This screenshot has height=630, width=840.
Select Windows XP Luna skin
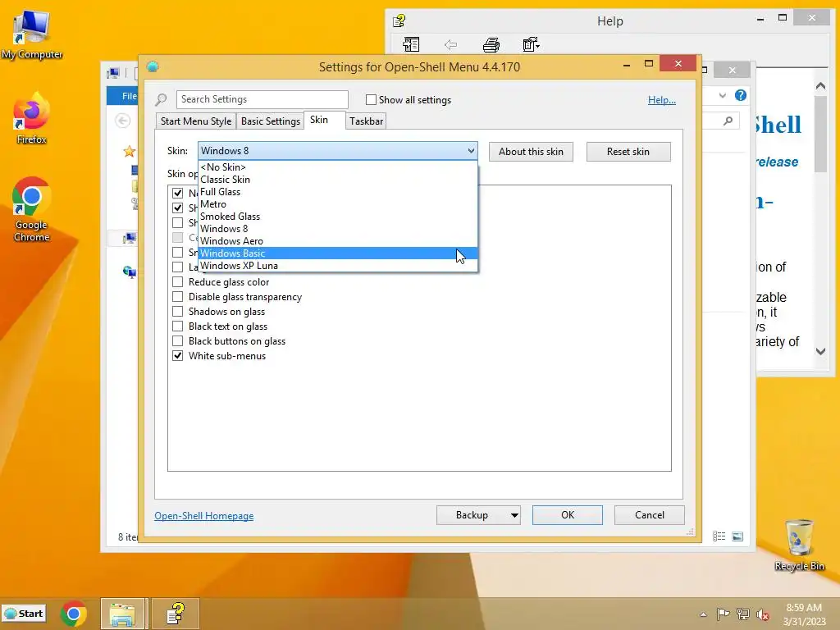click(337, 266)
